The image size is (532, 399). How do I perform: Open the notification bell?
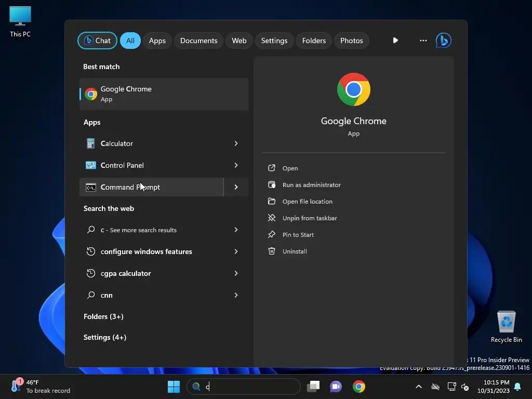(x=517, y=387)
